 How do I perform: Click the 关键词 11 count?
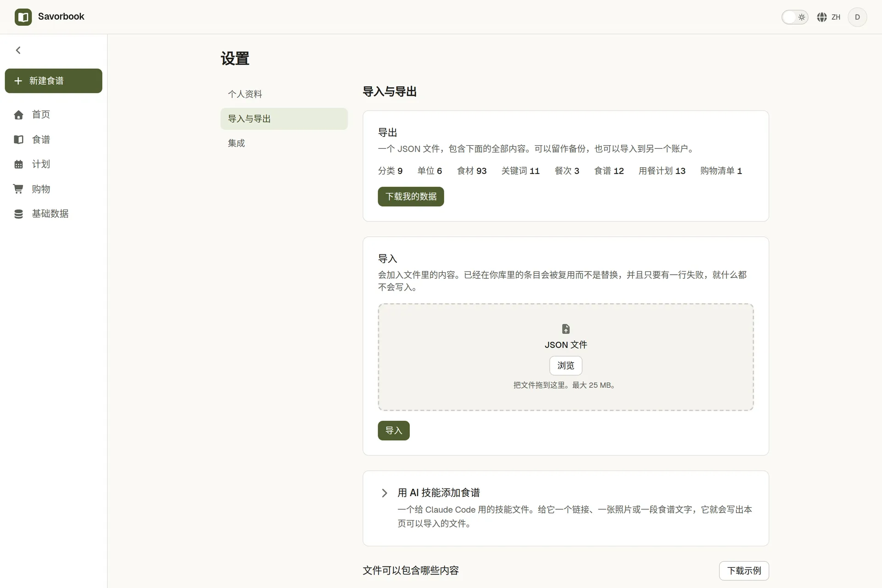[x=520, y=171]
